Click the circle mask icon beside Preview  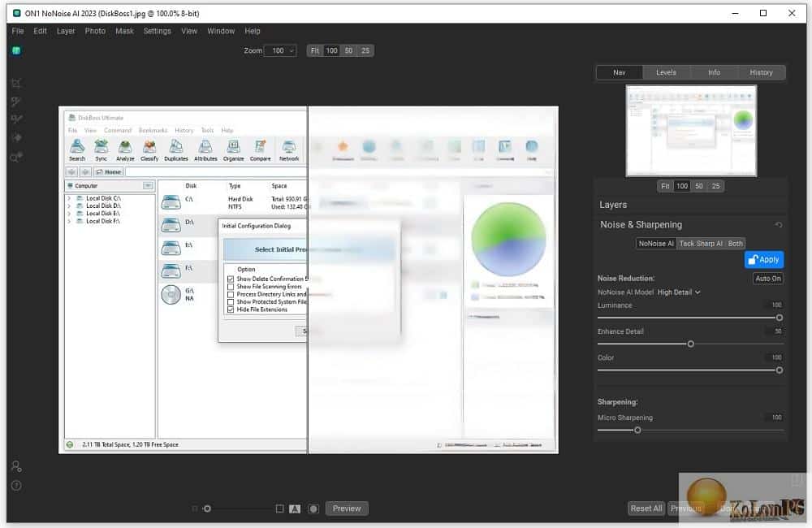pyautogui.click(x=313, y=509)
